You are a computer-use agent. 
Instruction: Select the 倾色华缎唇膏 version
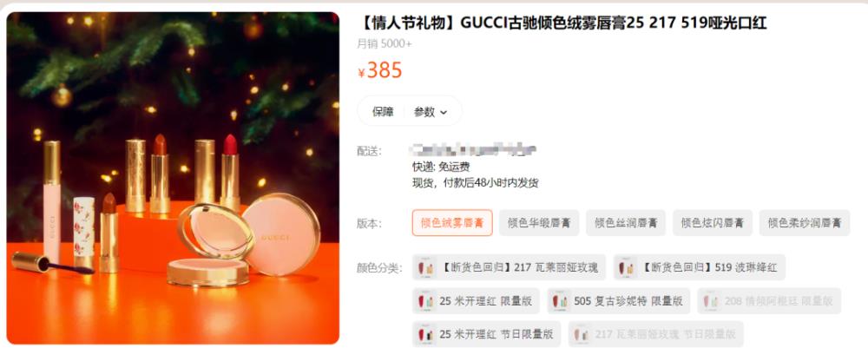[539, 223]
